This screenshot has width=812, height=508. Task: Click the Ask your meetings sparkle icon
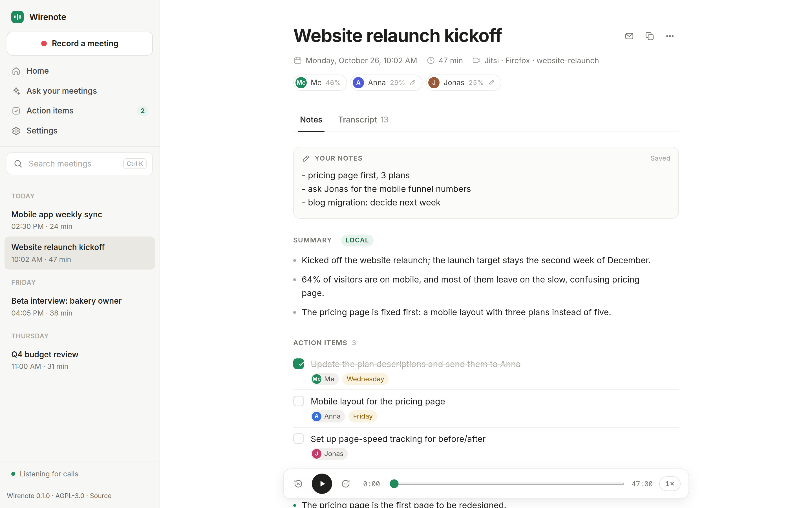pyautogui.click(x=16, y=91)
